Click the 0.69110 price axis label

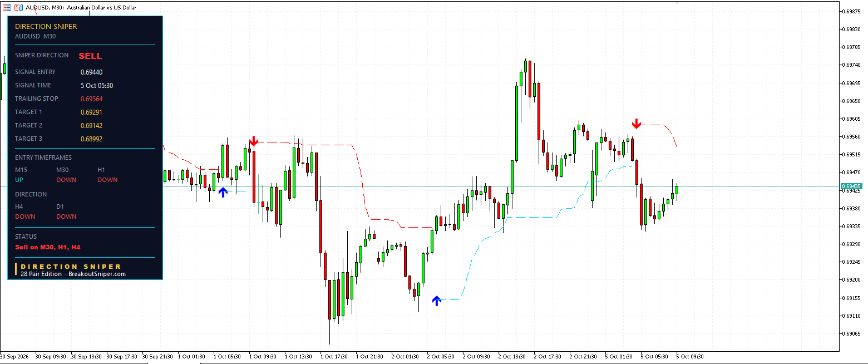coord(852,316)
